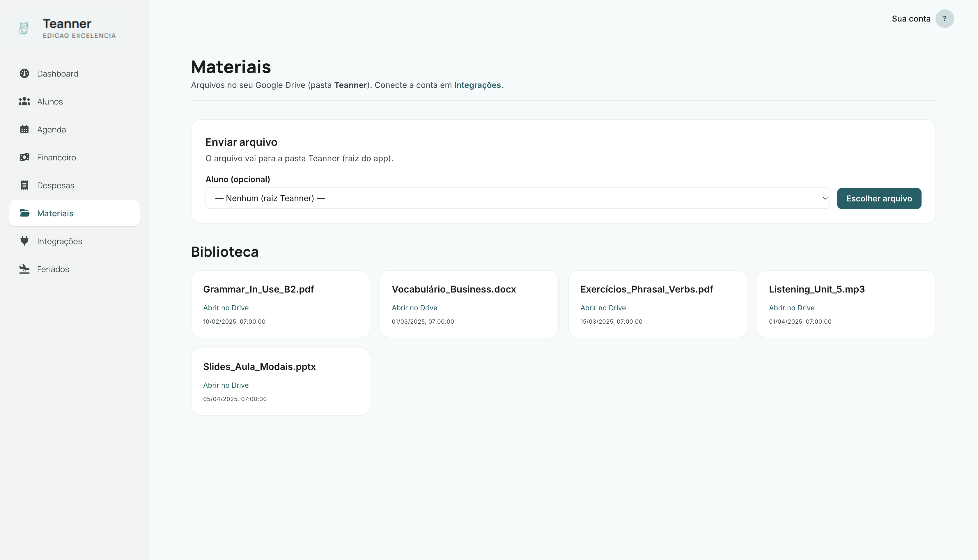Screen dimensions: 978x560
Task: Open Integrações from the sidebar
Action: point(74,241)
